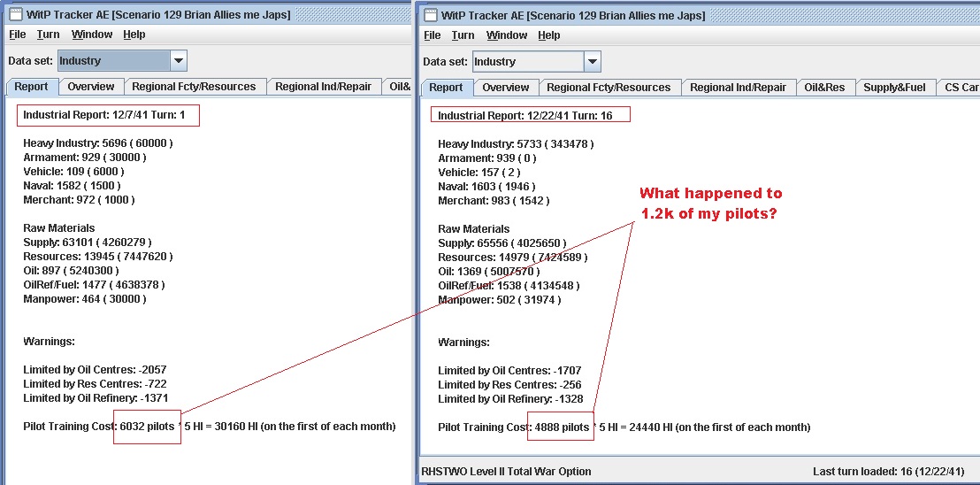Expand Data set dropdown arrow in left window
The image size is (980, 485).
178,60
